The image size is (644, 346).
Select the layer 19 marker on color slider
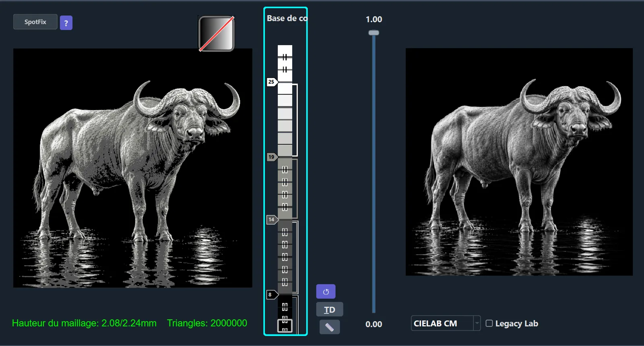tap(272, 157)
